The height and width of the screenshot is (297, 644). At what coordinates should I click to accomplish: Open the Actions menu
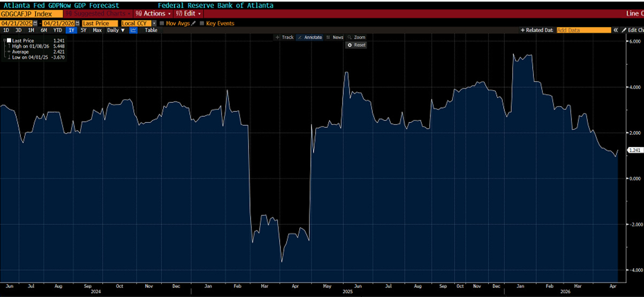(153, 13)
